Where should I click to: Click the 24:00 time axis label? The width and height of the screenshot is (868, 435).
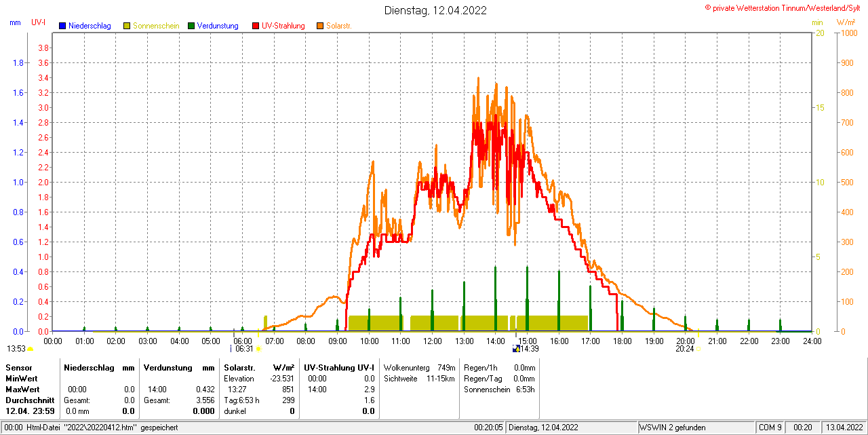click(812, 341)
